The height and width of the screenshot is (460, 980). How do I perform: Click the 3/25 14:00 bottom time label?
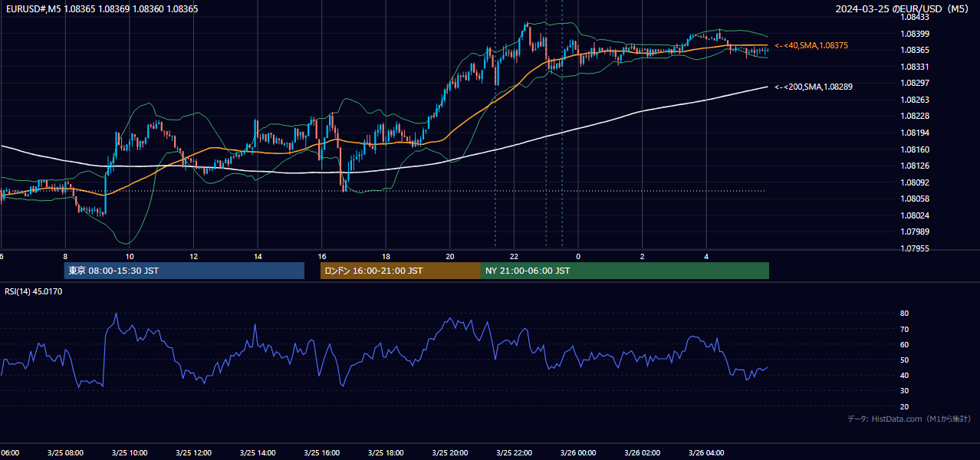258,453
